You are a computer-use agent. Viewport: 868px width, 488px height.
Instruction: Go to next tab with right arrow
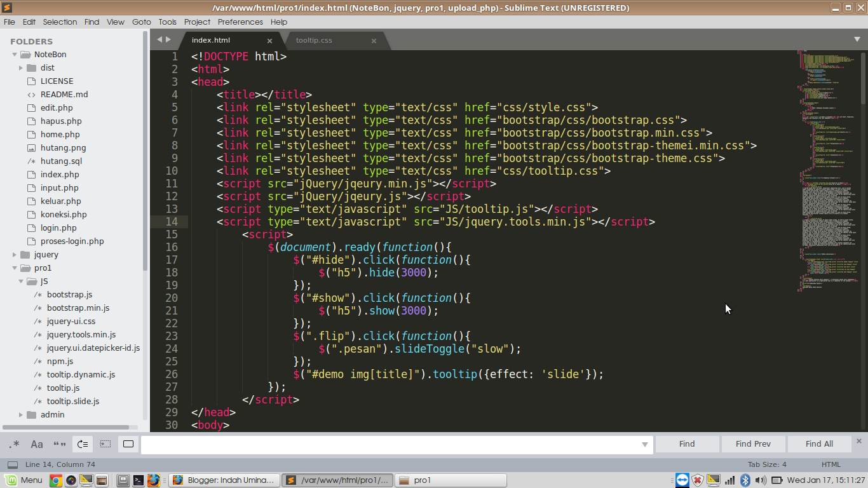(x=168, y=39)
